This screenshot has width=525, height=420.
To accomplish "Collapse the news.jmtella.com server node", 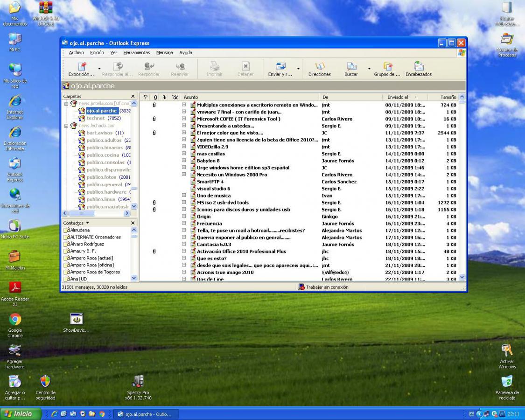I will (66, 104).
